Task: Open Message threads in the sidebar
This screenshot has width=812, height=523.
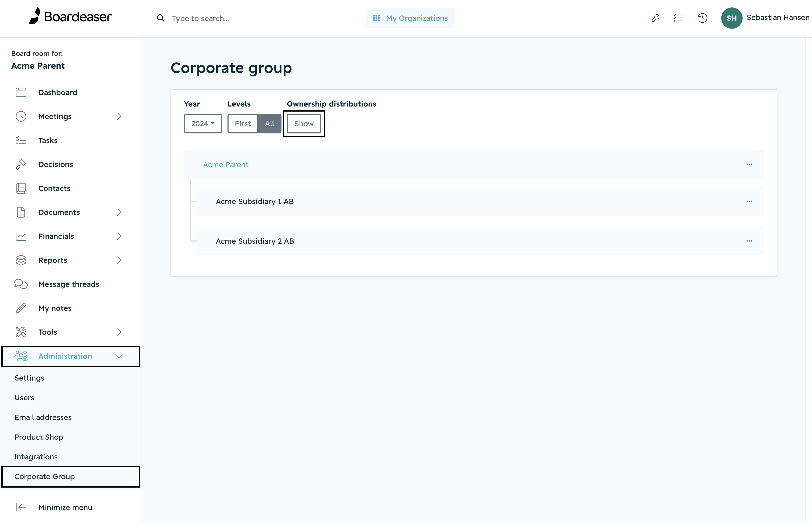Action: (x=69, y=284)
